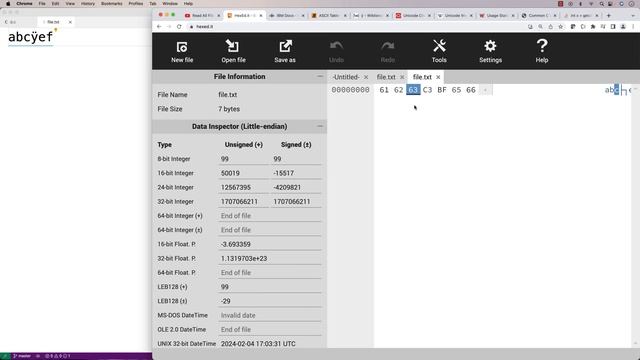Bookmark this page with star icon

pyautogui.click(x=561, y=27)
